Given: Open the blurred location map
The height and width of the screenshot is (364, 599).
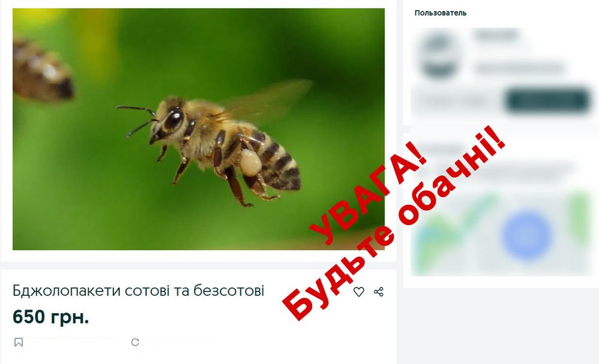Looking at the screenshot, I should [501, 233].
